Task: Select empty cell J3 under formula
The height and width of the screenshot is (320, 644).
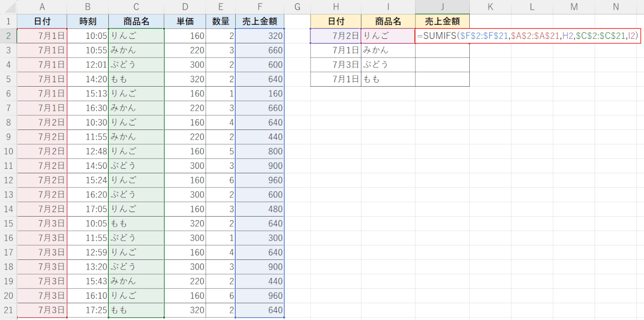Action: 442,50
